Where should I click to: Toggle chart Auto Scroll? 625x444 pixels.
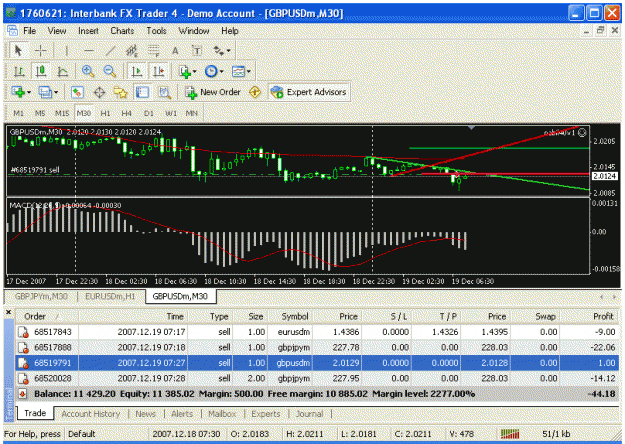point(137,71)
